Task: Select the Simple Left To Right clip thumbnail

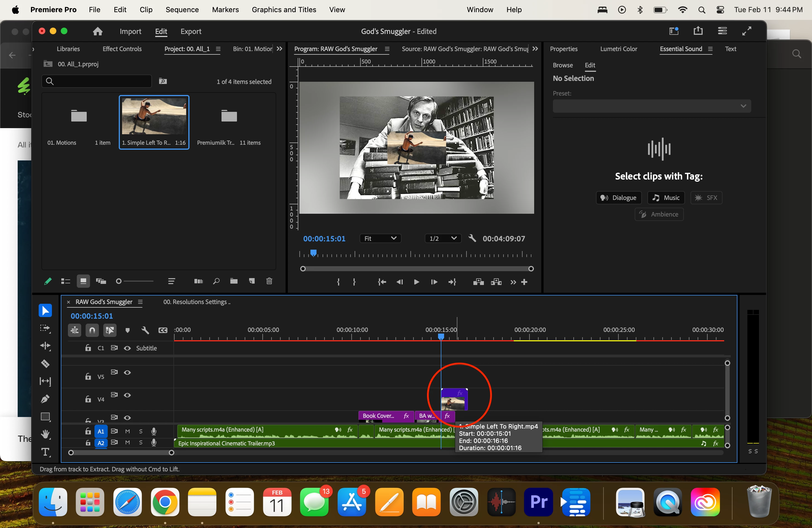Action: point(154,116)
